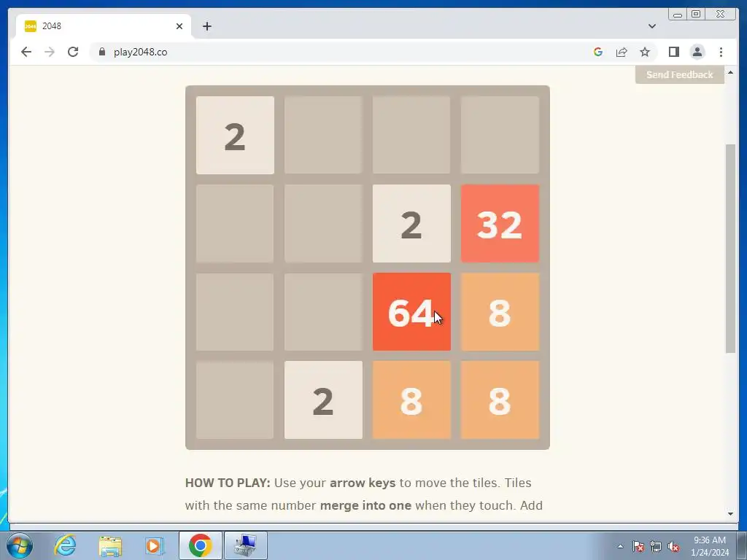
Task: Click the 64 tile
Action: pos(411,312)
